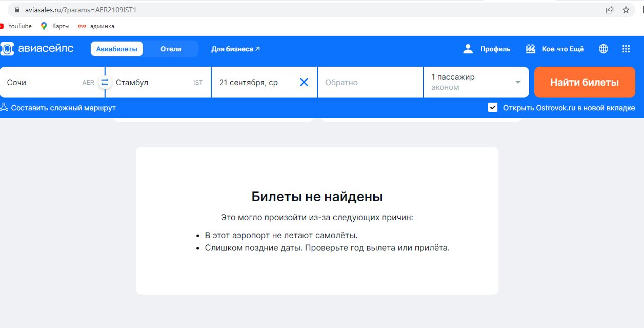Click the Aviasales logo icon
Screen dimensions: 644x328
(x=7, y=49)
